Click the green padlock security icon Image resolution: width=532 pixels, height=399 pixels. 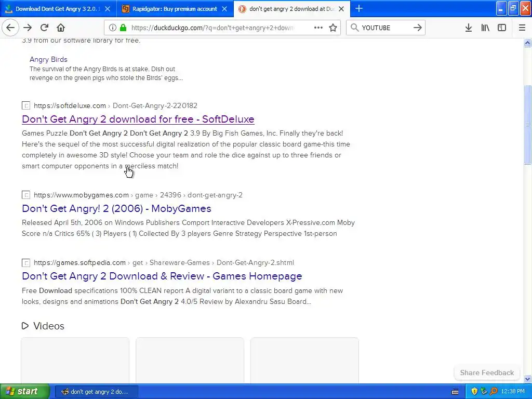point(123,28)
